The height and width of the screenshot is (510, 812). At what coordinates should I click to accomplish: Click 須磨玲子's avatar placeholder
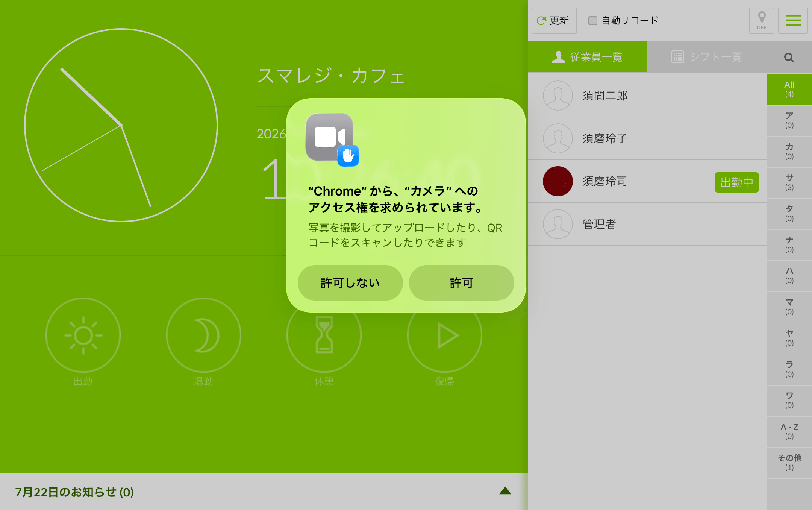pyautogui.click(x=558, y=138)
